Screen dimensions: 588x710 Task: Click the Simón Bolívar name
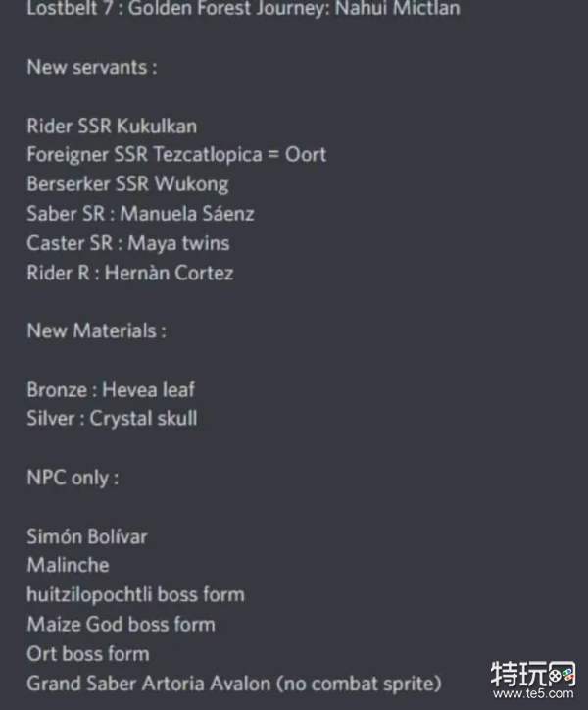(87, 536)
